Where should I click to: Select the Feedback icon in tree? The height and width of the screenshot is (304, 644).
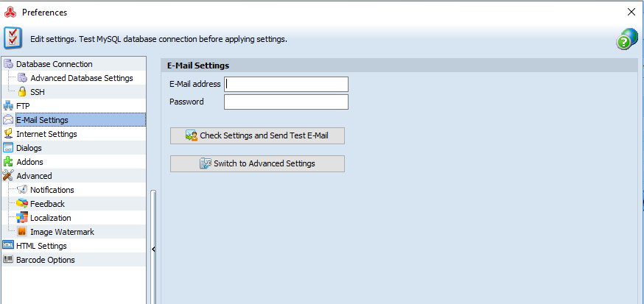tap(22, 203)
